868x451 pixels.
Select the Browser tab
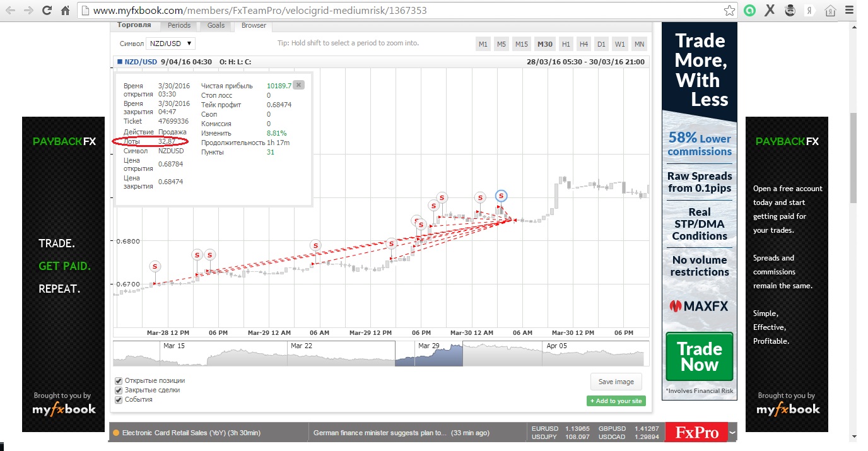pos(254,25)
